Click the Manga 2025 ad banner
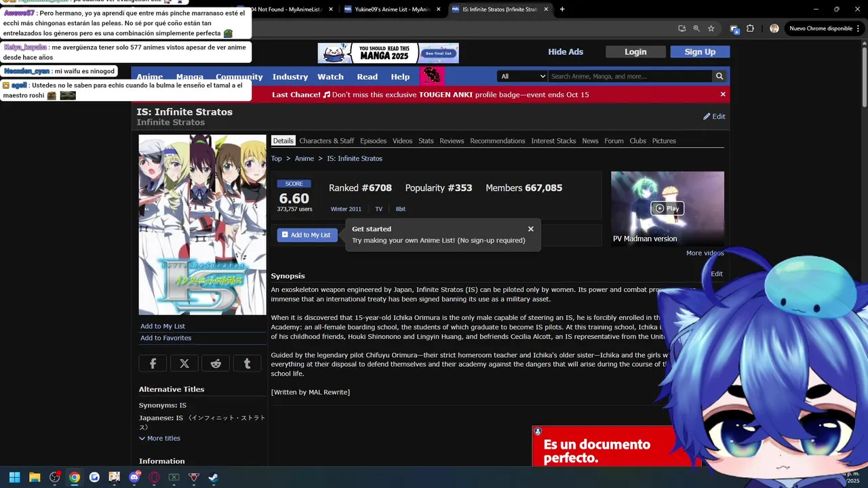Screen dimensions: 868x488 pos(389,53)
